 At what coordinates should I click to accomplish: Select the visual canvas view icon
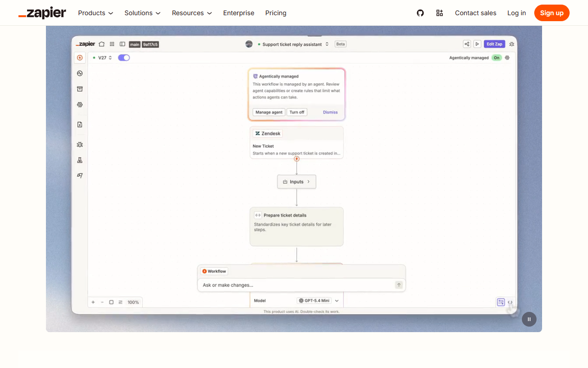[501, 302]
